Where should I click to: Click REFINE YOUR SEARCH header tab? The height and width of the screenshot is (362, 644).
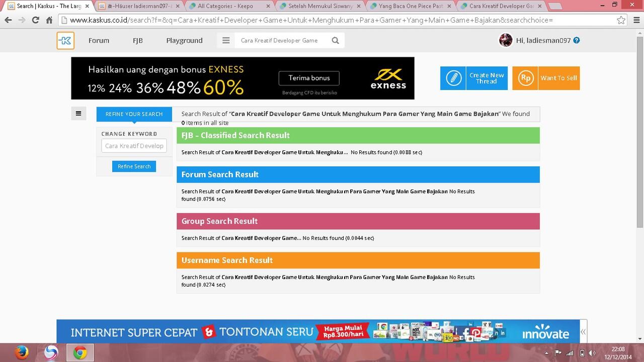coord(134,114)
